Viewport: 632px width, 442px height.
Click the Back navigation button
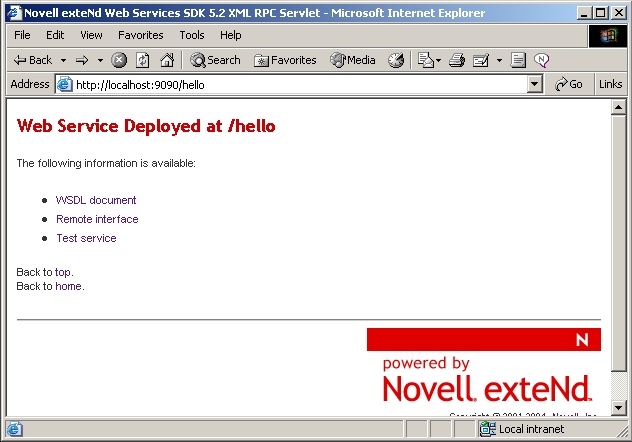[33, 60]
